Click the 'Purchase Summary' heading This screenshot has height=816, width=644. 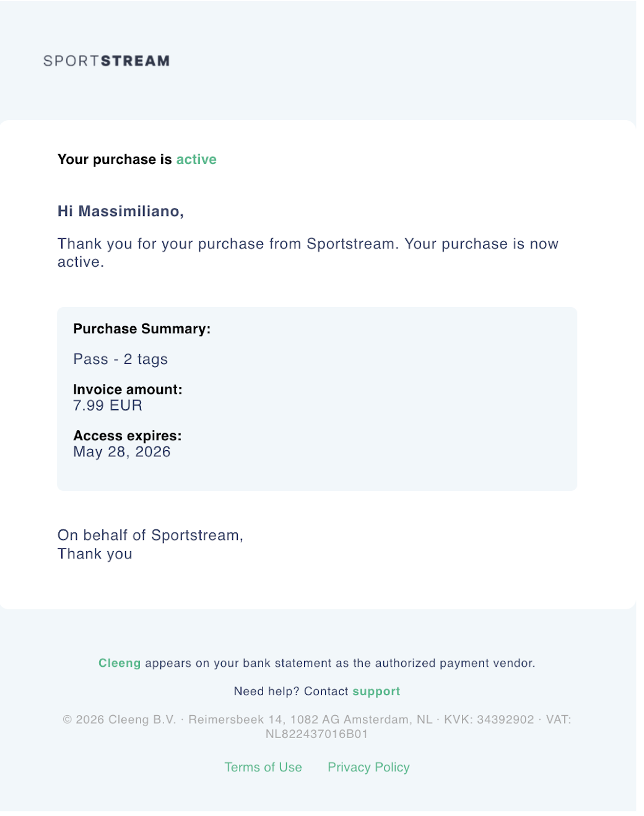tap(142, 329)
